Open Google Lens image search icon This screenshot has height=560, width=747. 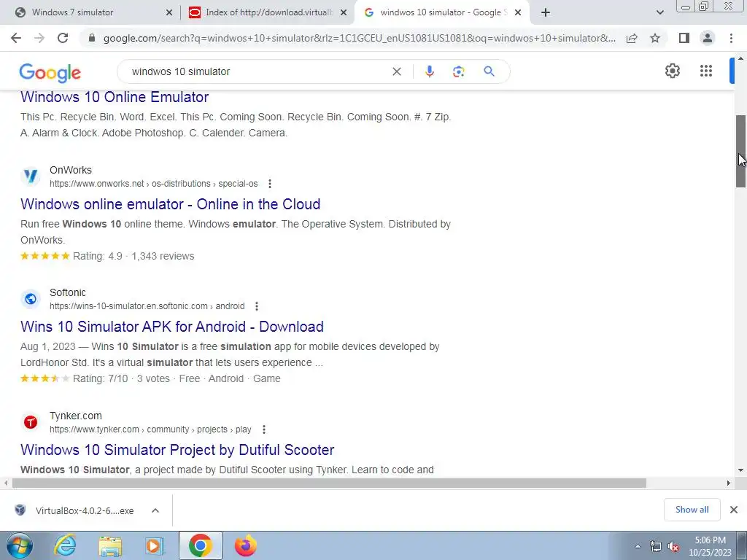pos(458,71)
